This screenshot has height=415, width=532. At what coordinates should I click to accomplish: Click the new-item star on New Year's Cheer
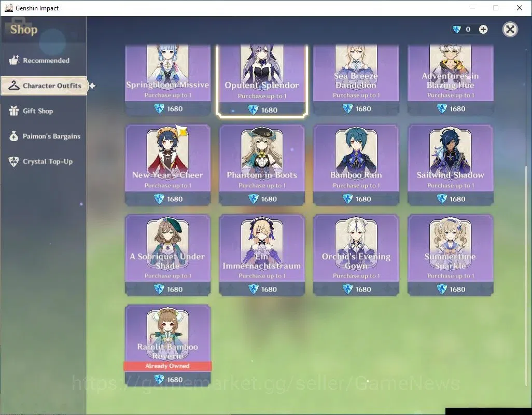point(181,131)
